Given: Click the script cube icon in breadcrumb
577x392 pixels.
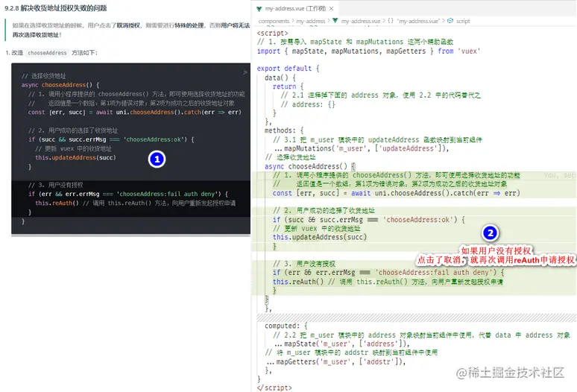Looking at the screenshot, I should point(450,21).
